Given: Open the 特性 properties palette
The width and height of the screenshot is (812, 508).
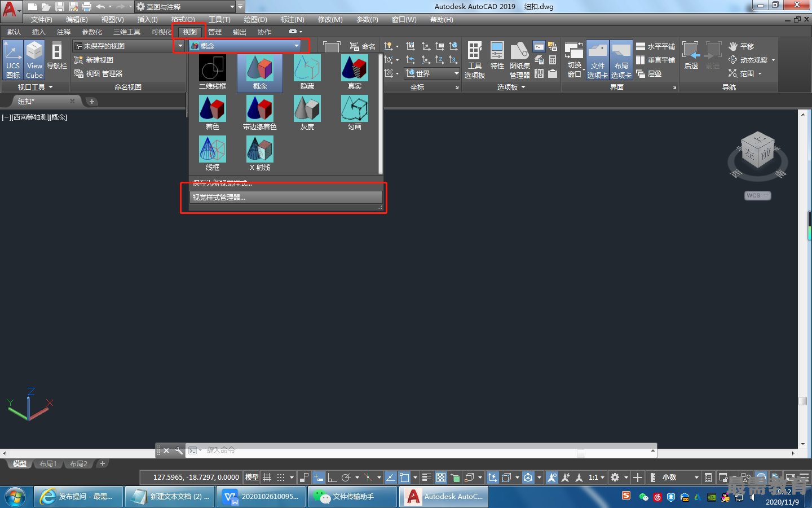Looking at the screenshot, I should [x=497, y=56].
